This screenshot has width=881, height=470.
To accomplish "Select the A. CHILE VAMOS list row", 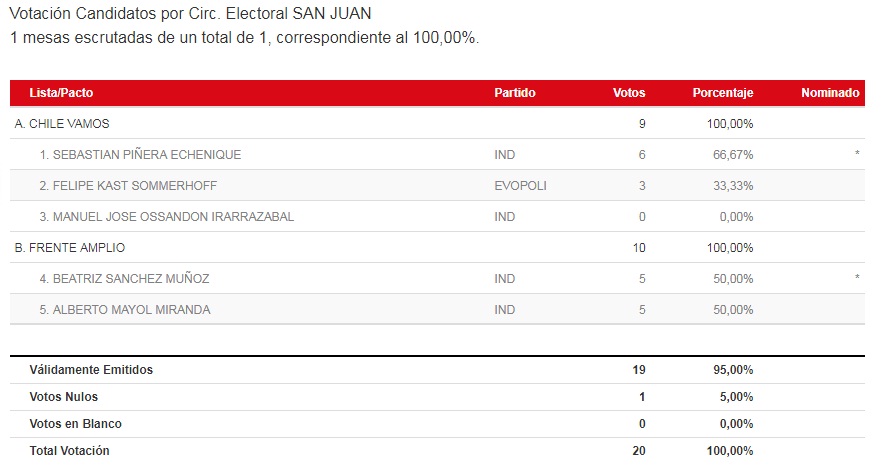I will pyautogui.click(x=62, y=124).
